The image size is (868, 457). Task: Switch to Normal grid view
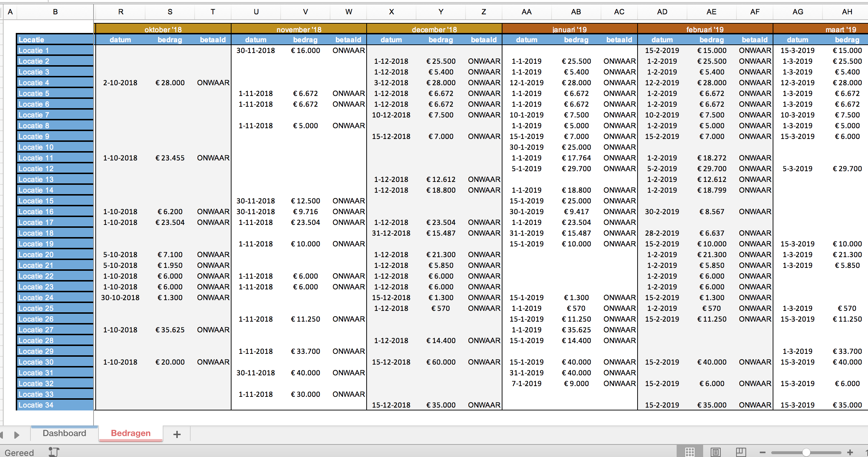pyautogui.click(x=690, y=452)
